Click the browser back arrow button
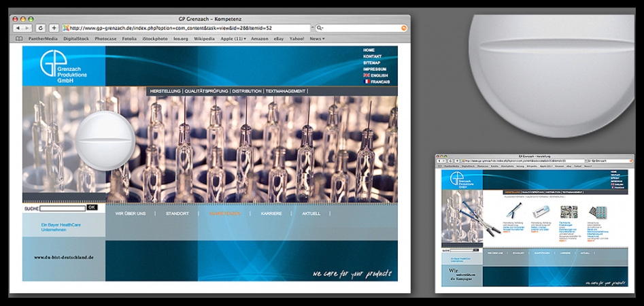The height and width of the screenshot is (306, 644). 18,28
